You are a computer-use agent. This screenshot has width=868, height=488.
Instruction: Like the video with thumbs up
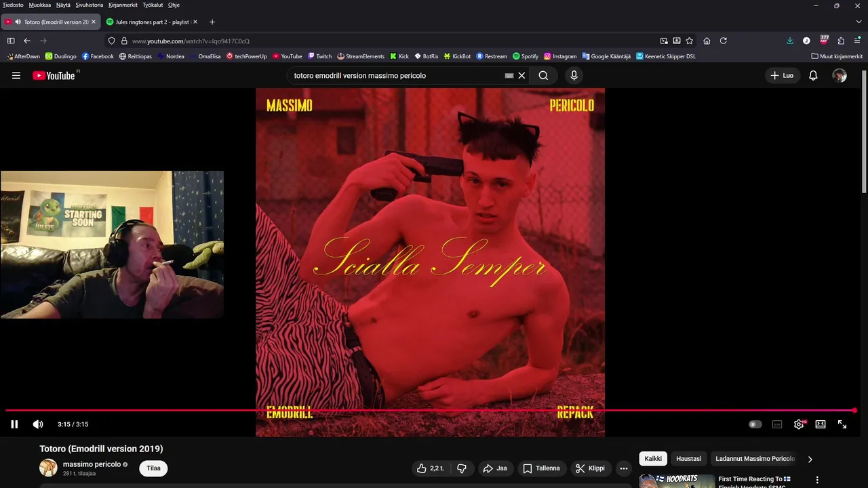tap(431, 468)
